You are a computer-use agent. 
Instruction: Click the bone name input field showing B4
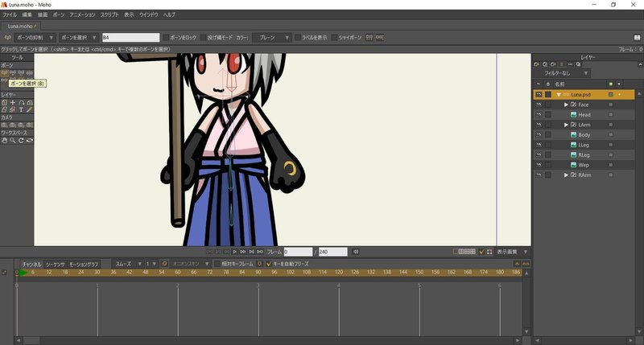tap(130, 37)
